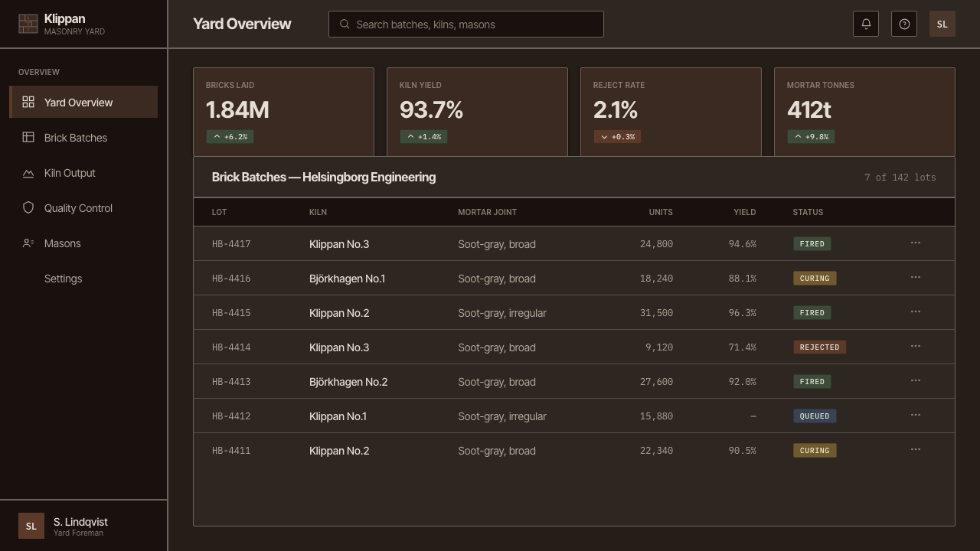
Task: Click Björkhagen No.2 kiln name
Action: point(348,382)
